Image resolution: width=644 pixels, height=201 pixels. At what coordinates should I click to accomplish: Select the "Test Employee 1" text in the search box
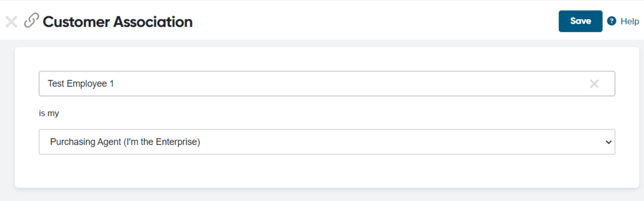tap(81, 83)
